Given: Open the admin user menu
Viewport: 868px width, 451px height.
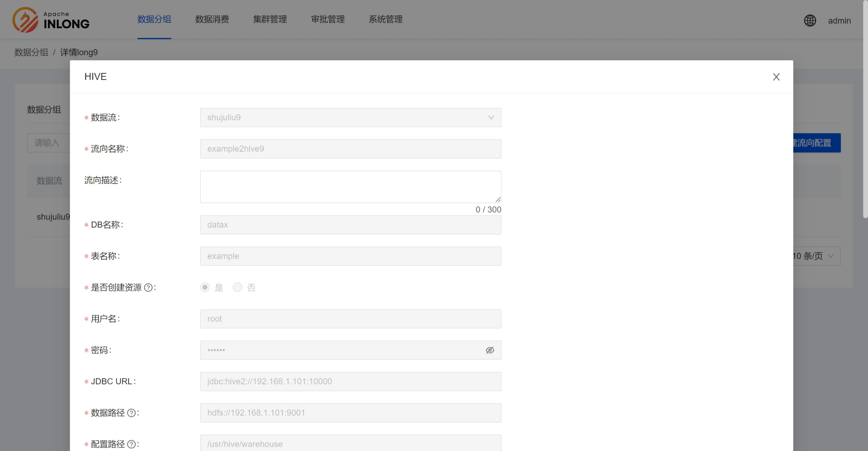Looking at the screenshot, I should [839, 21].
